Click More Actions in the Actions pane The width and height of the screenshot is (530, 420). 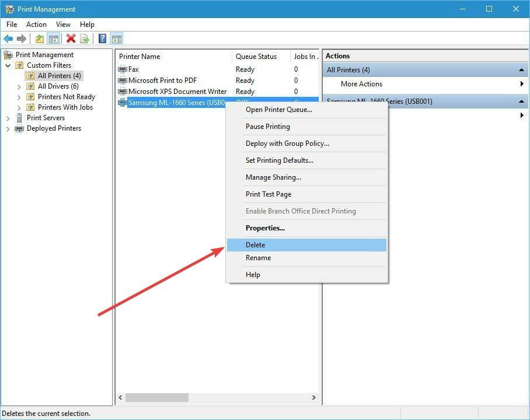click(361, 84)
